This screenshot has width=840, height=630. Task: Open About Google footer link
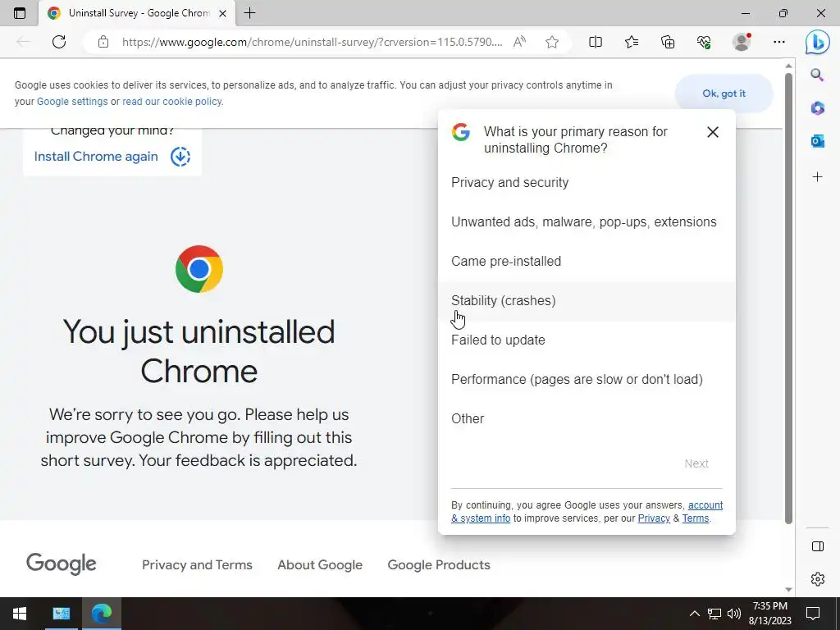pyautogui.click(x=320, y=564)
